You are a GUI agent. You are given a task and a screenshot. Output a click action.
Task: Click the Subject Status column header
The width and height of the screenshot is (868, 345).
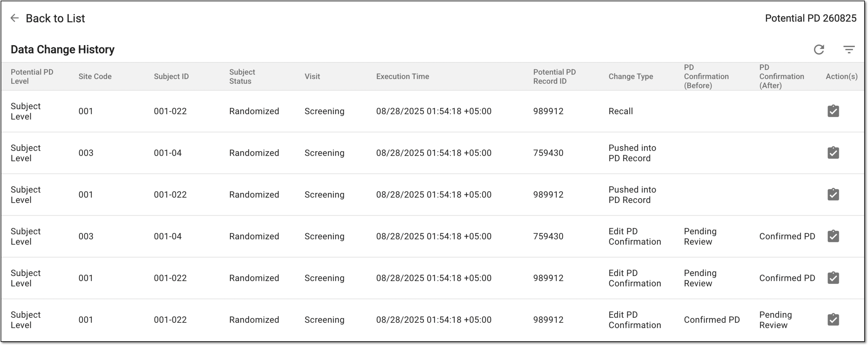[x=242, y=76]
